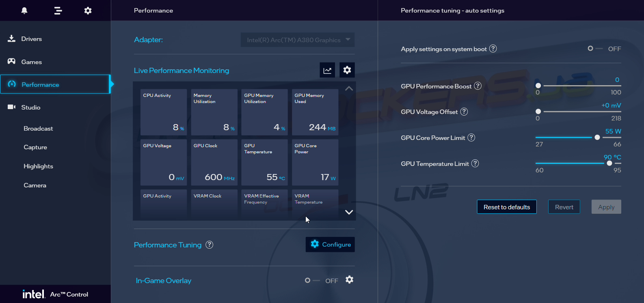This screenshot has width=644, height=303.
Task: Click the Performance Tuning heading
Action: click(x=168, y=245)
